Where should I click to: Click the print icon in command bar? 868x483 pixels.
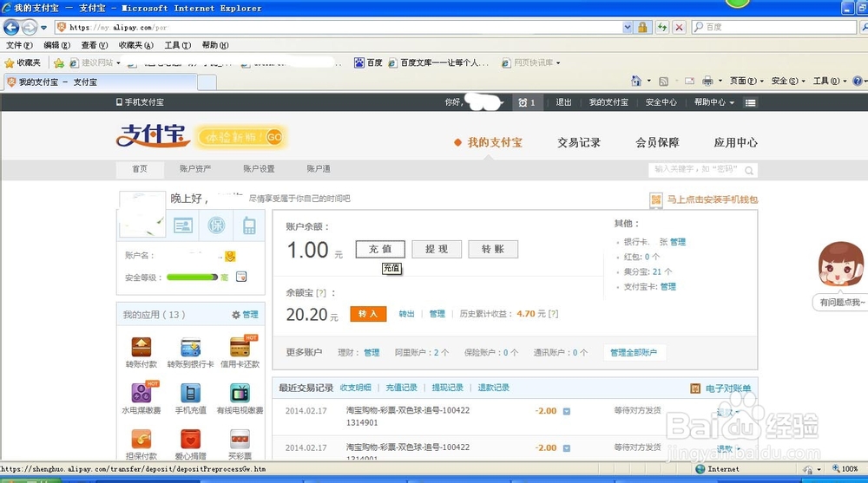(x=707, y=82)
